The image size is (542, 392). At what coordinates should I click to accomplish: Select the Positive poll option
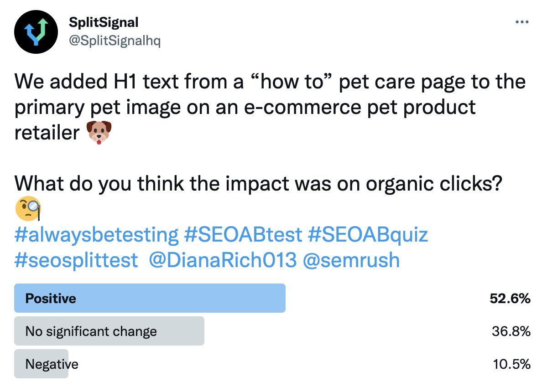point(150,299)
